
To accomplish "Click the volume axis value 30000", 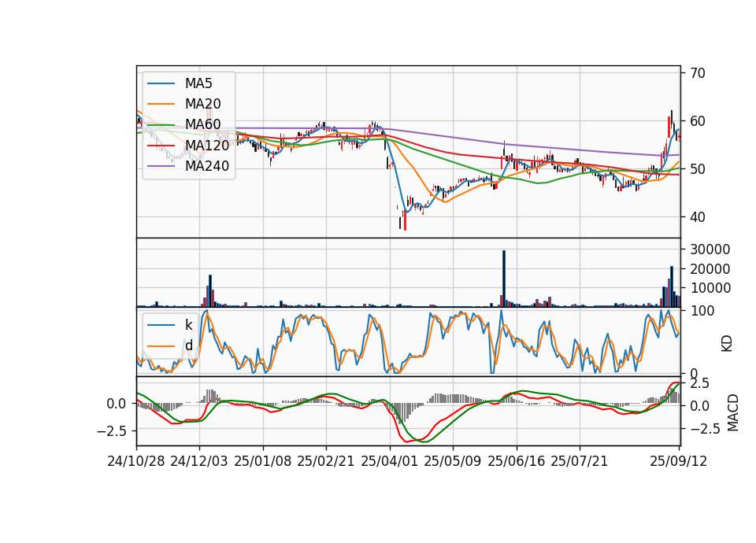I will pyautogui.click(x=710, y=249).
